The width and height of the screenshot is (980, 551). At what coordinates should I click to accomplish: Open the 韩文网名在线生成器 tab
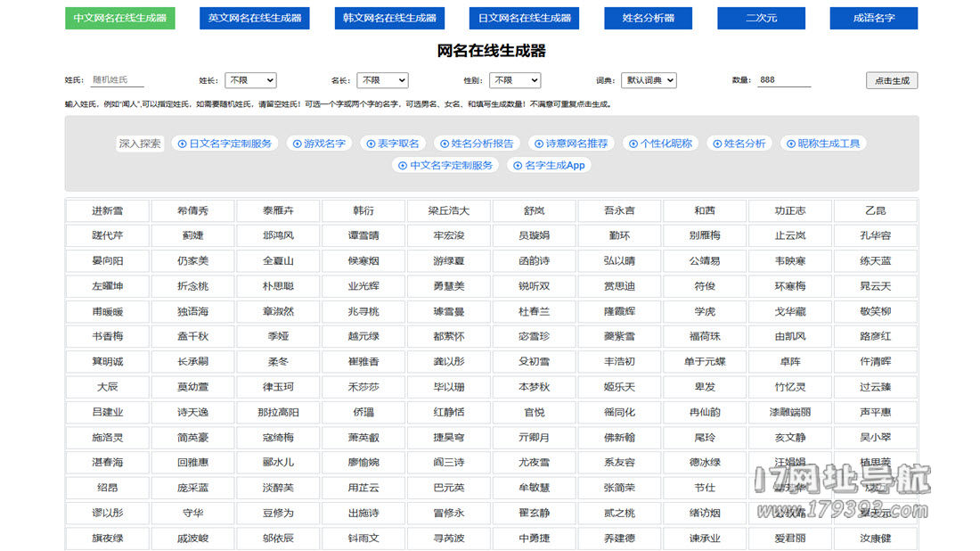[x=389, y=18]
